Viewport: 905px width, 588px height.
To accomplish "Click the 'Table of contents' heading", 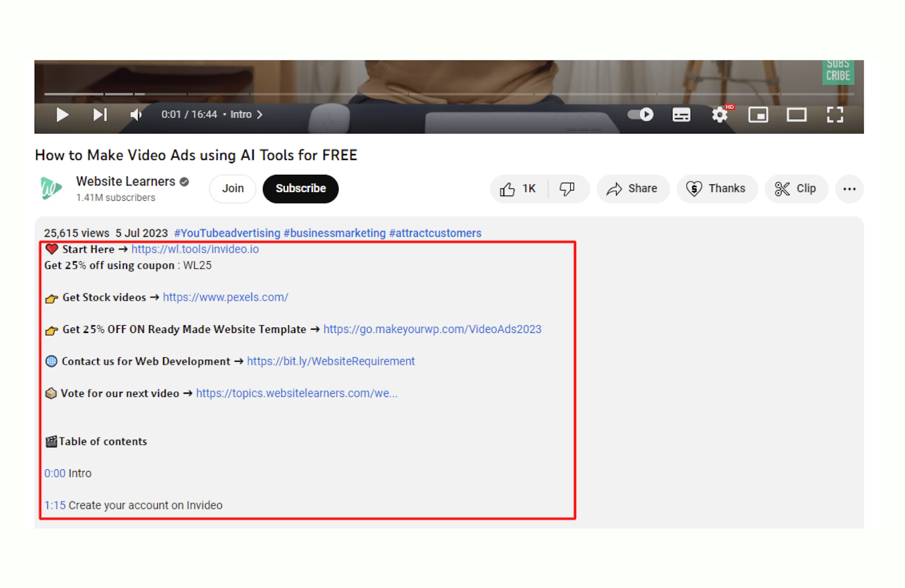I will pyautogui.click(x=103, y=442).
